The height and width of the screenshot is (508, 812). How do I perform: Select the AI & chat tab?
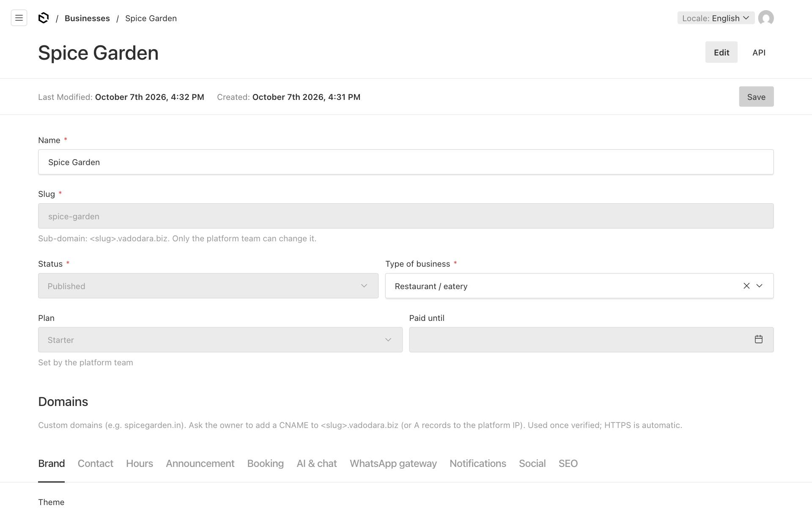click(x=317, y=464)
